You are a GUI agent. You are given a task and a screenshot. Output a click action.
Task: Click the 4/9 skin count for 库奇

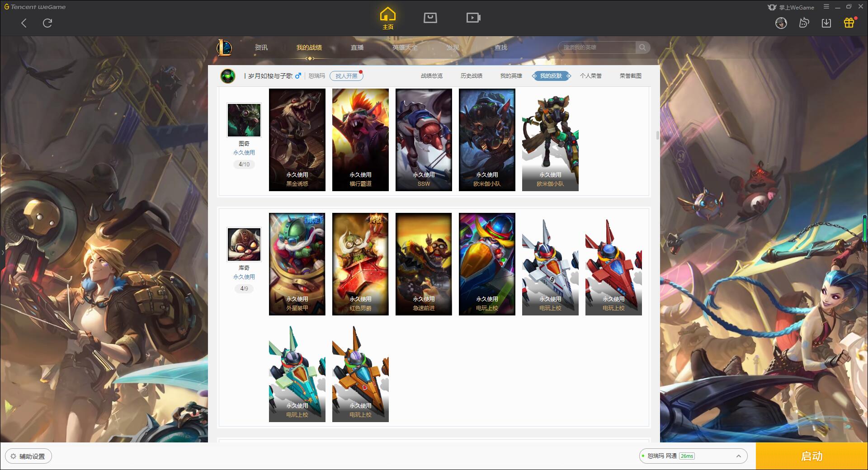pos(244,289)
